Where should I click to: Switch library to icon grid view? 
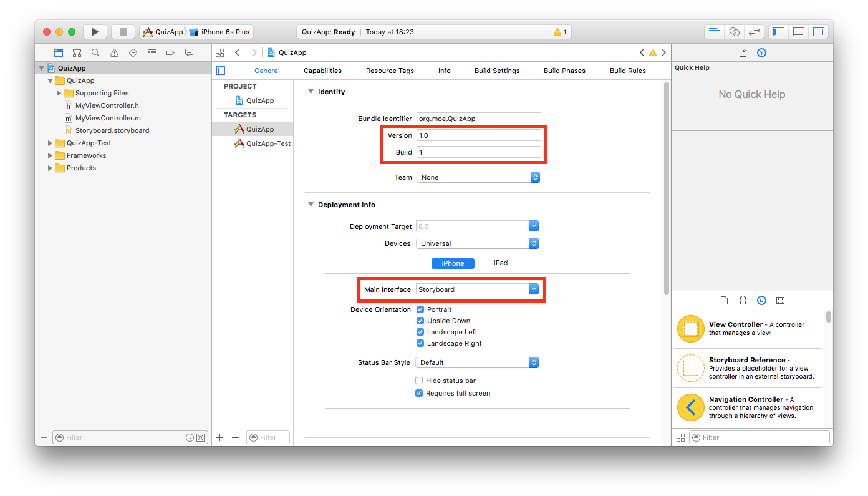(x=680, y=437)
